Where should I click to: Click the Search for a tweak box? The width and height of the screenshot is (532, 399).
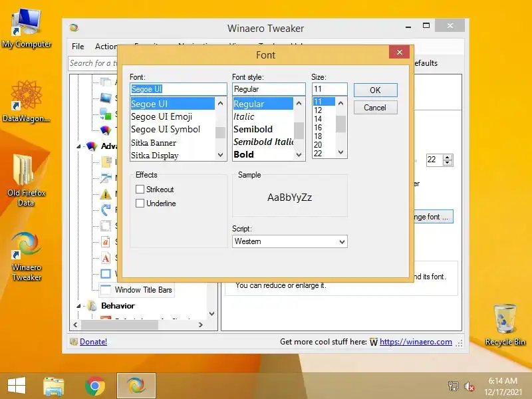click(x=92, y=63)
